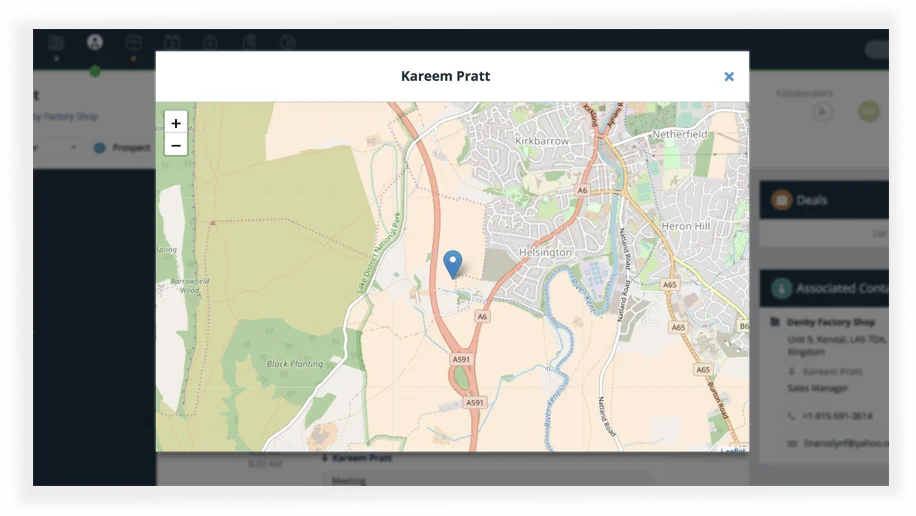The image size is (916, 516).
Task: Close the Kareem Pratt map dialog
Action: point(728,77)
